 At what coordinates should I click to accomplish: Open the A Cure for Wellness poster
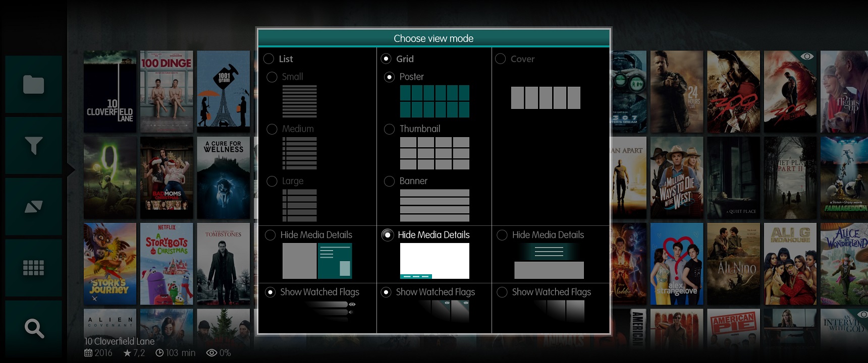tap(224, 178)
